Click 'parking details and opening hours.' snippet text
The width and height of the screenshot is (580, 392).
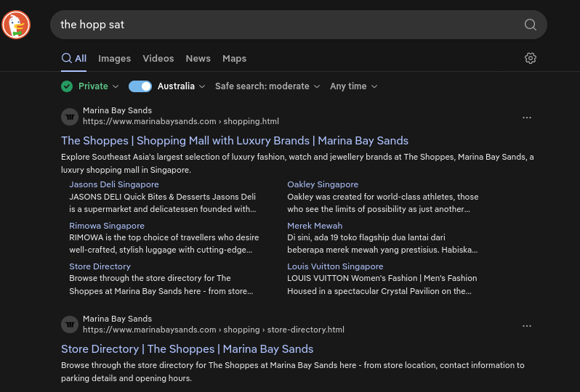point(126,378)
